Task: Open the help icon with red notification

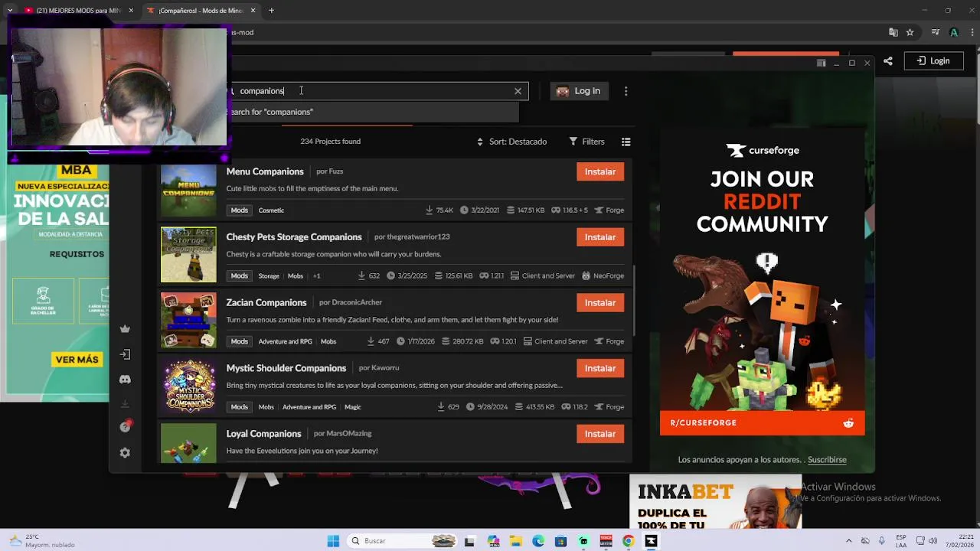Action: pyautogui.click(x=126, y=426)
